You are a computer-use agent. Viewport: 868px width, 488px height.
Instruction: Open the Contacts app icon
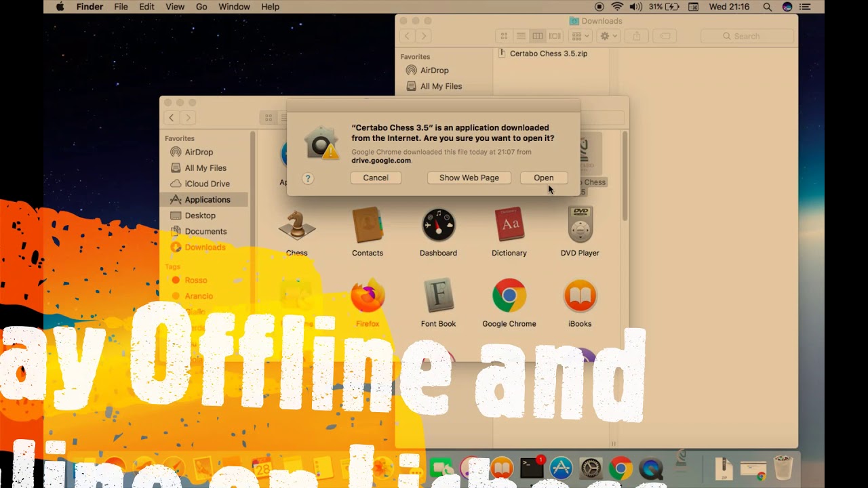(x=368, y=225)
